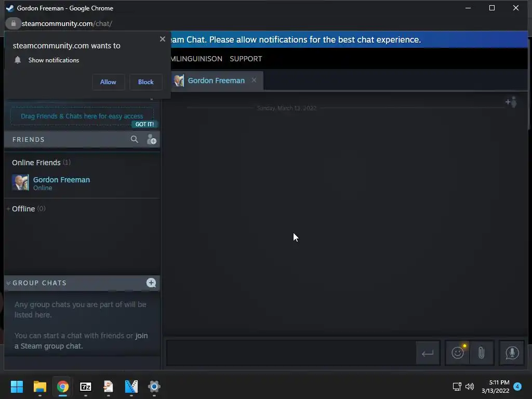The width and height of the screenshot is (532, 399).
Task: Start voice chat with the microphone icon
Action: coord(512,353)
